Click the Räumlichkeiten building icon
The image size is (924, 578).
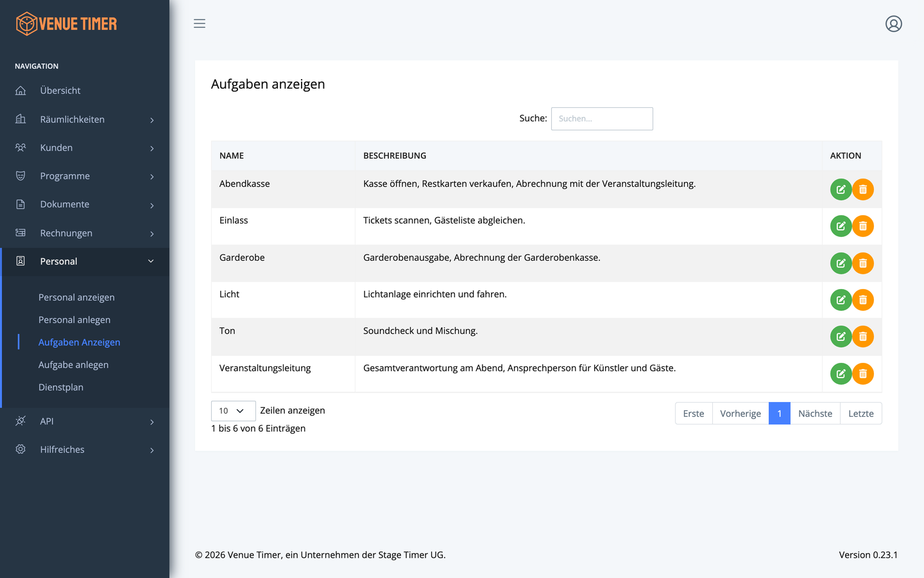[21, 119]
